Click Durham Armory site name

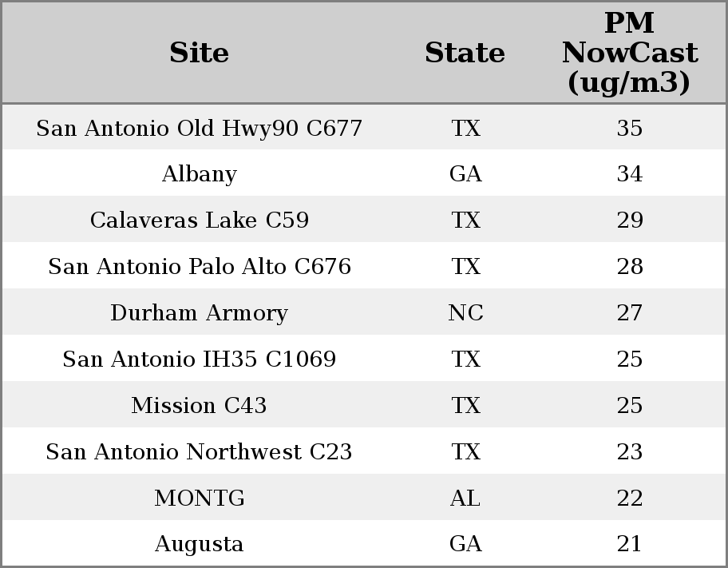point(199,313)
